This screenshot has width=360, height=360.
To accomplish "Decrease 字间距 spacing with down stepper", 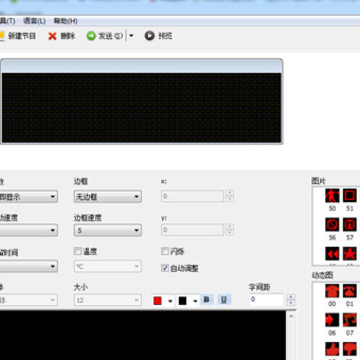I will pos(291,303).
